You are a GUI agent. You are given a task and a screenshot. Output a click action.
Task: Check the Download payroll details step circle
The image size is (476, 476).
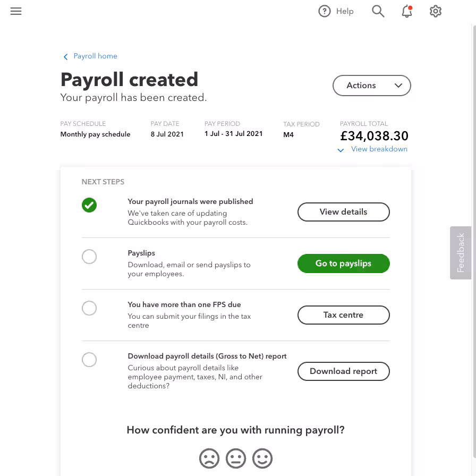[x=89, y=360]
